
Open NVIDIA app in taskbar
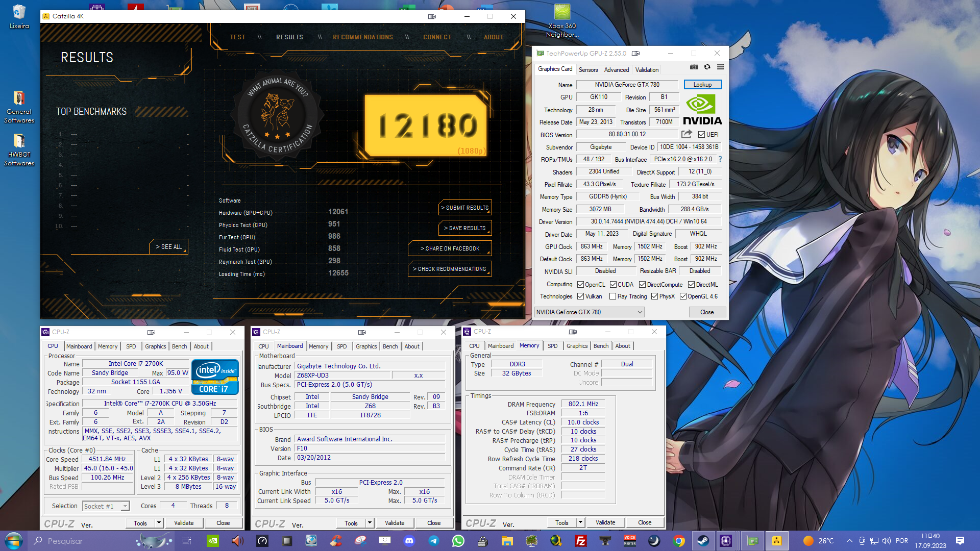tap(213, 541)
